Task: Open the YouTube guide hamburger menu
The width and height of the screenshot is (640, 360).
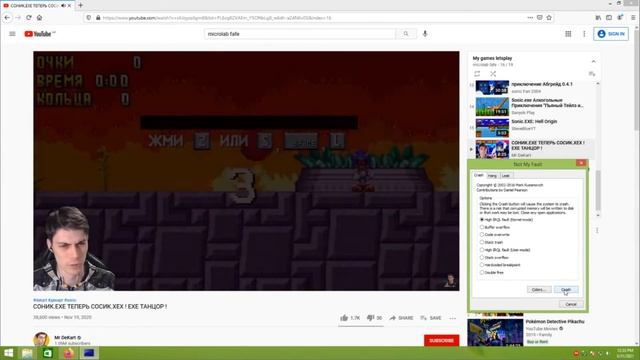Action: point(12,34)
